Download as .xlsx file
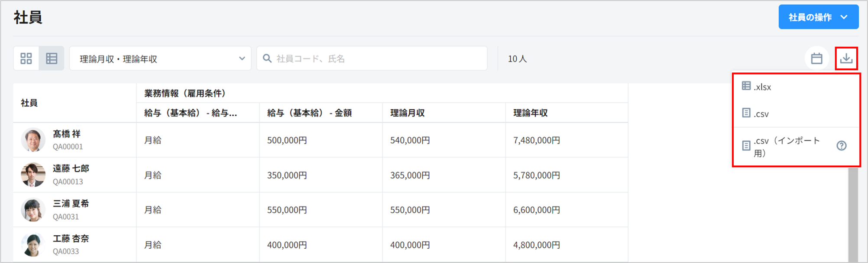This screenshot has width=868, height=263. click(x=762, y=87)
